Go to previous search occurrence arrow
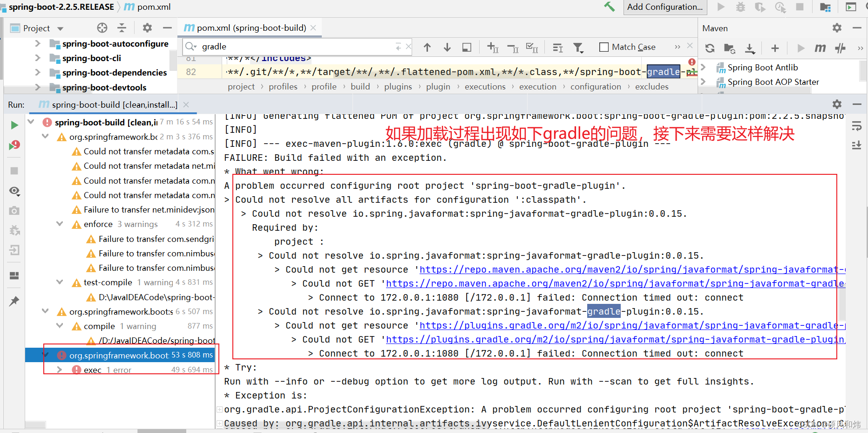 tap(427, 47)
